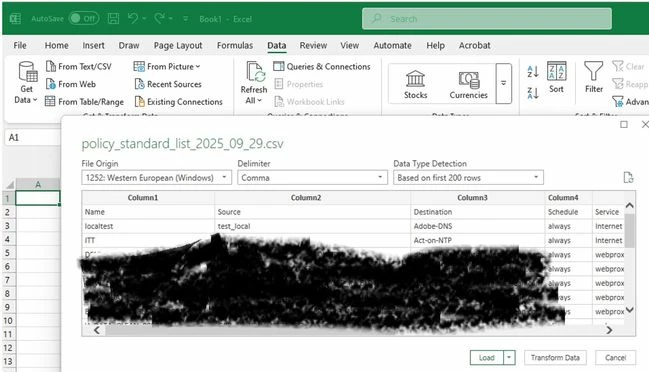This screenshot has height=372, width=649.
Task: Click the Column3 preview header
Action: [x=478, y=198]
